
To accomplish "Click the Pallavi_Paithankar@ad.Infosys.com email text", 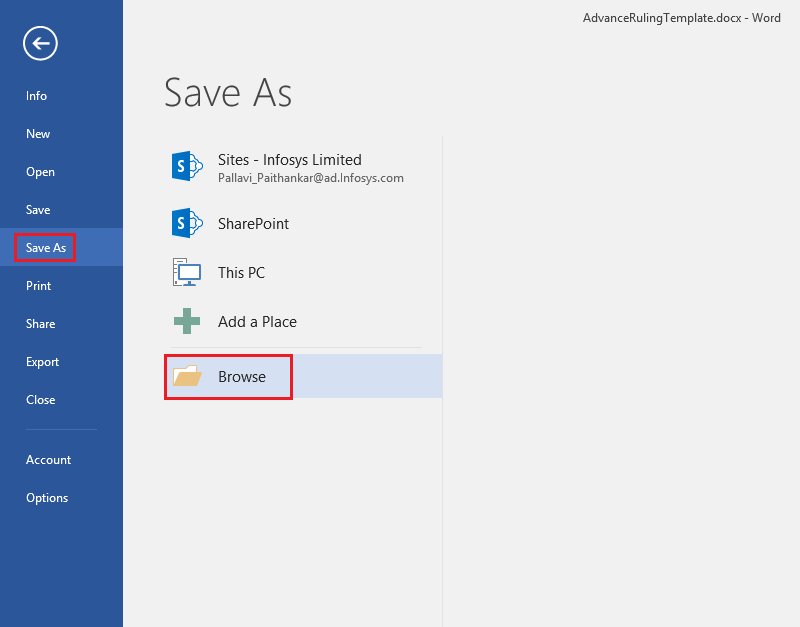I will [x=311, y=178].
